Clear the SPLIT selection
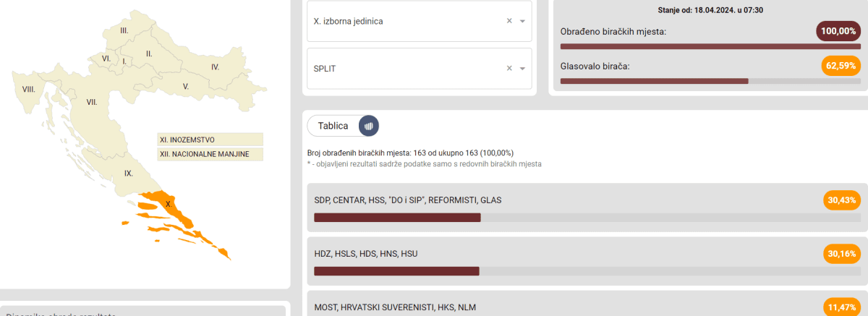 click(509, 68)
